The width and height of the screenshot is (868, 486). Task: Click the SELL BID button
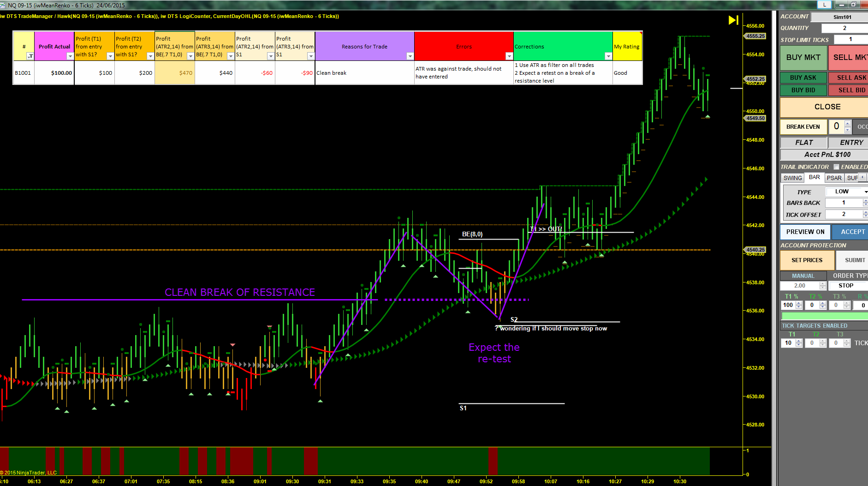[849, 90]
